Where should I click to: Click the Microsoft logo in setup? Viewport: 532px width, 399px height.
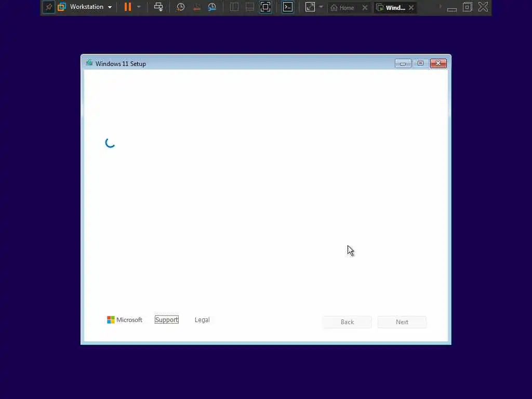coord(125,320)
